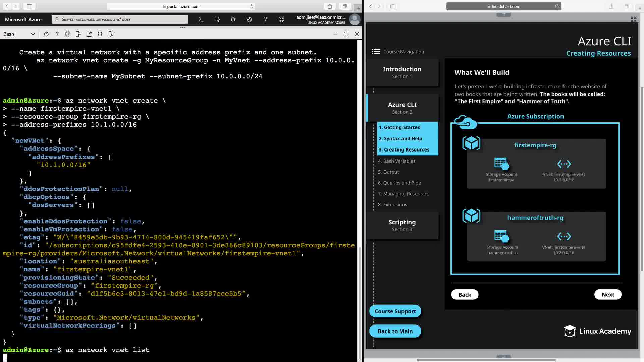The image size is (644, 362).
Task: Open Cloud Shell from Azure header
Action: coord(201,19)
